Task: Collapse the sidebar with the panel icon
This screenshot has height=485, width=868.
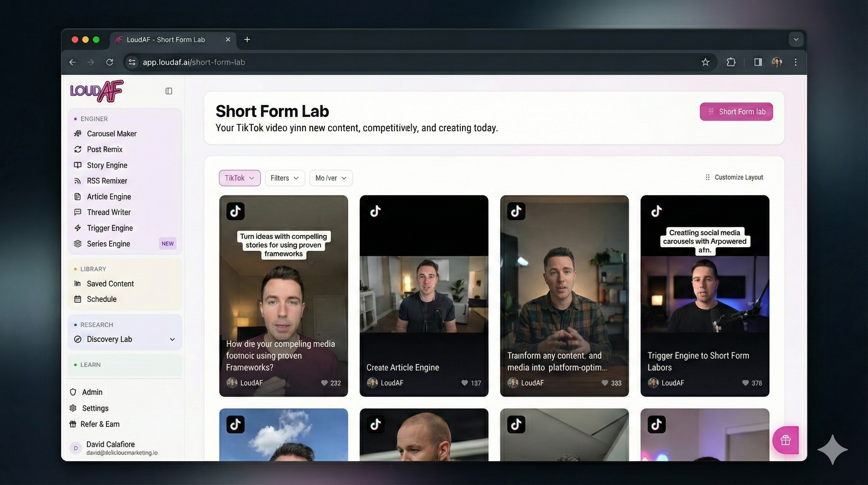Action: tap(169, 91)
